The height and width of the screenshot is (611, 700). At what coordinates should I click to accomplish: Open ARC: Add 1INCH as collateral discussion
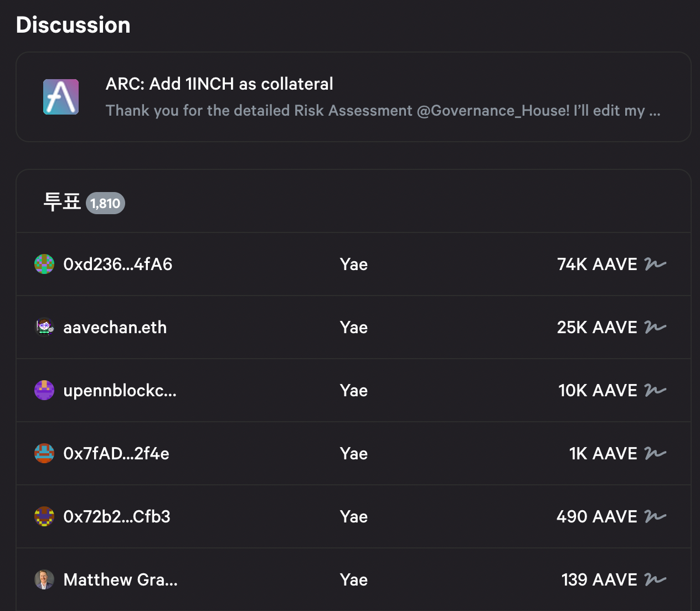(219, 84)
